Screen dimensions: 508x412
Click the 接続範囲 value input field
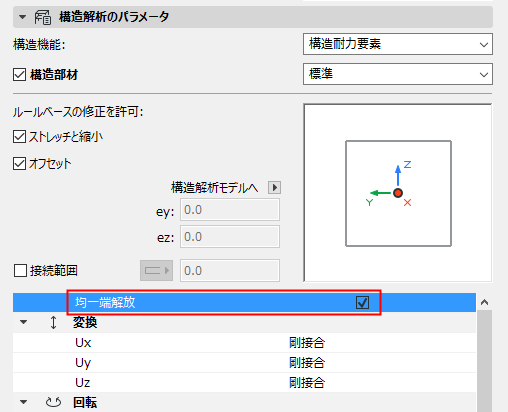click(230, 271)
